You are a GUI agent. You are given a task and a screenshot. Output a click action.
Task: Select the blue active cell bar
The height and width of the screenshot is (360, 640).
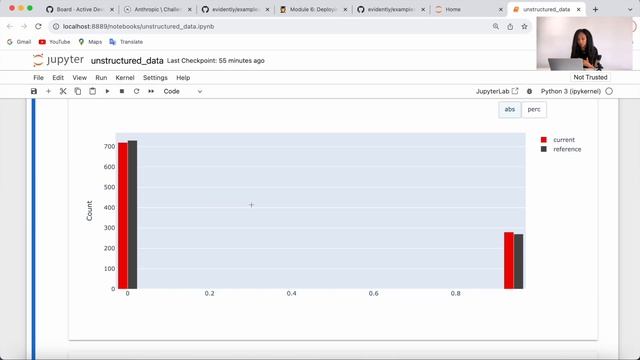(33, 229)
